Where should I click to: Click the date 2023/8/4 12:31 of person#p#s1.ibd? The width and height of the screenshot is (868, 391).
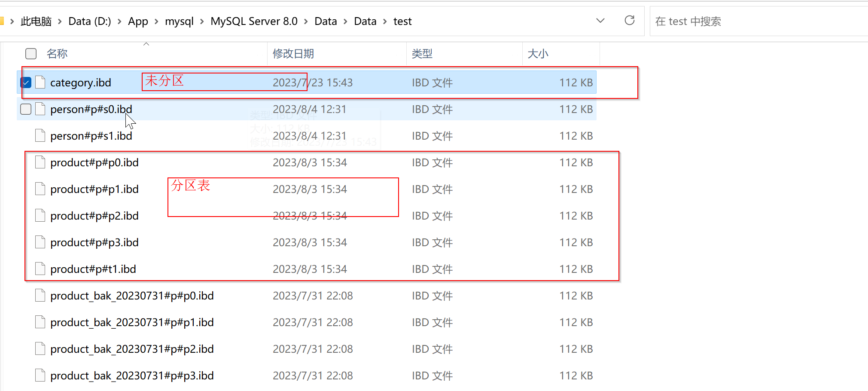click(310, 136)
